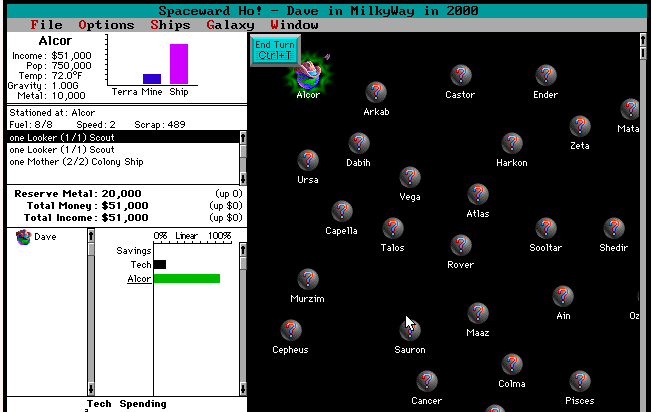The width and height of the screenshot is (652, 412).
Task: Click the black Tech spending bar
Action: (x=160, y=265)
